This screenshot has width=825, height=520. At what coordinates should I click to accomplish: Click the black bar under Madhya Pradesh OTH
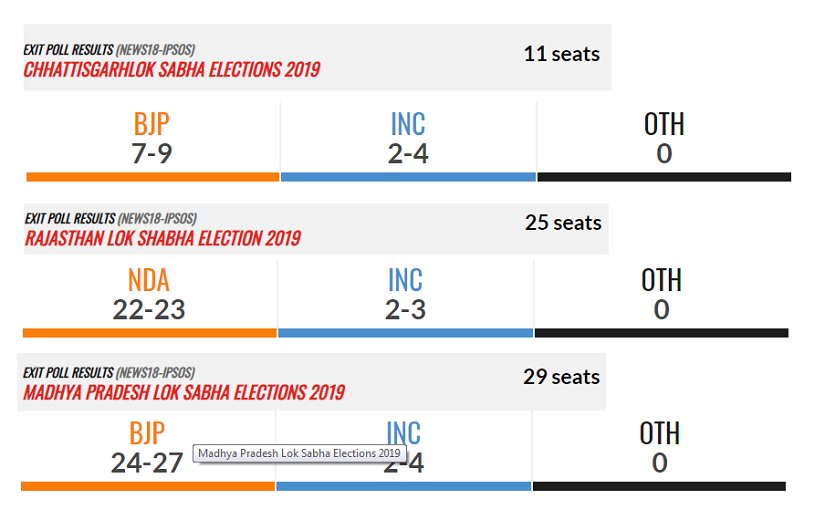(x=659, y=487)
